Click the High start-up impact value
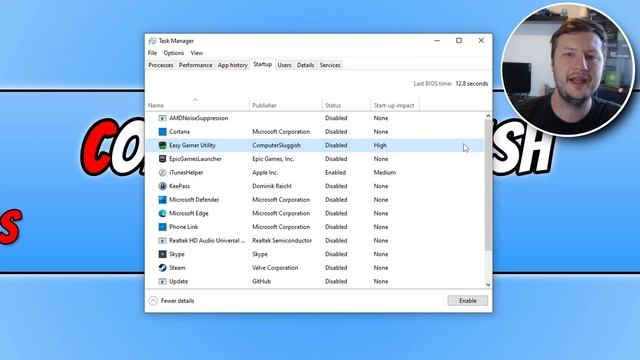 point(380,145)
